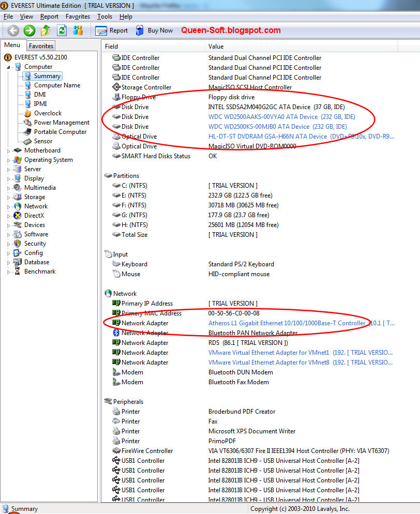Viewport: 420px width, 514px height.
Task: Click the Multimedia speaker icon
Action: pos(18,188)
